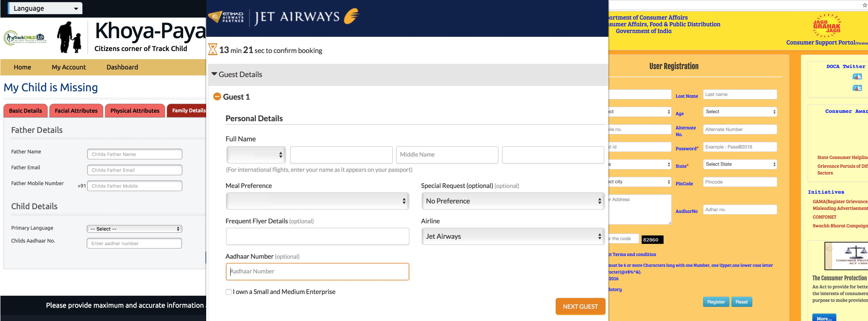Open the Primary Language select dropdown

click(134, 229)
